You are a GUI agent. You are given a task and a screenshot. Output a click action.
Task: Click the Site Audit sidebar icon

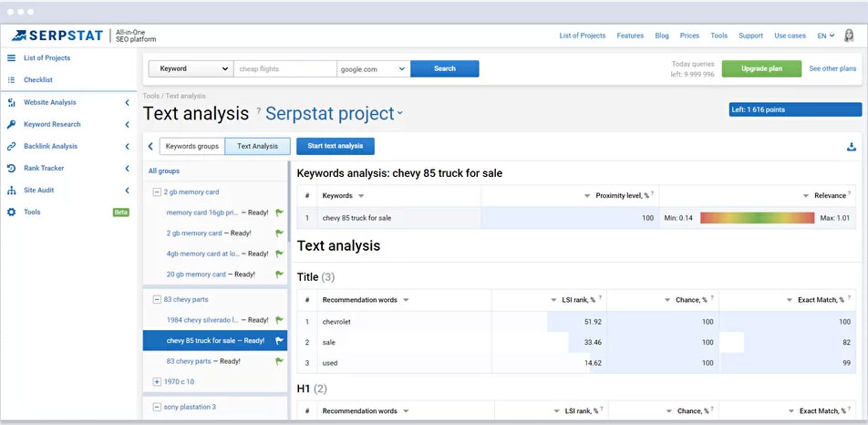(x=12, y=191)
